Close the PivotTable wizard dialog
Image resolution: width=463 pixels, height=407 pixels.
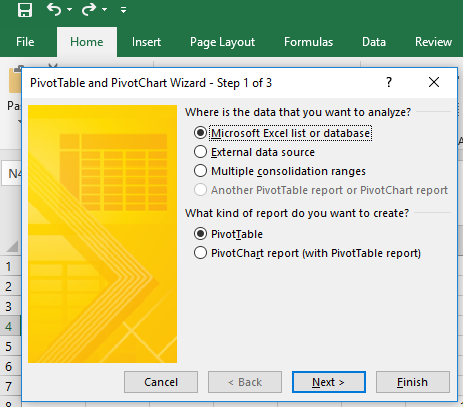tap(434, 82)
